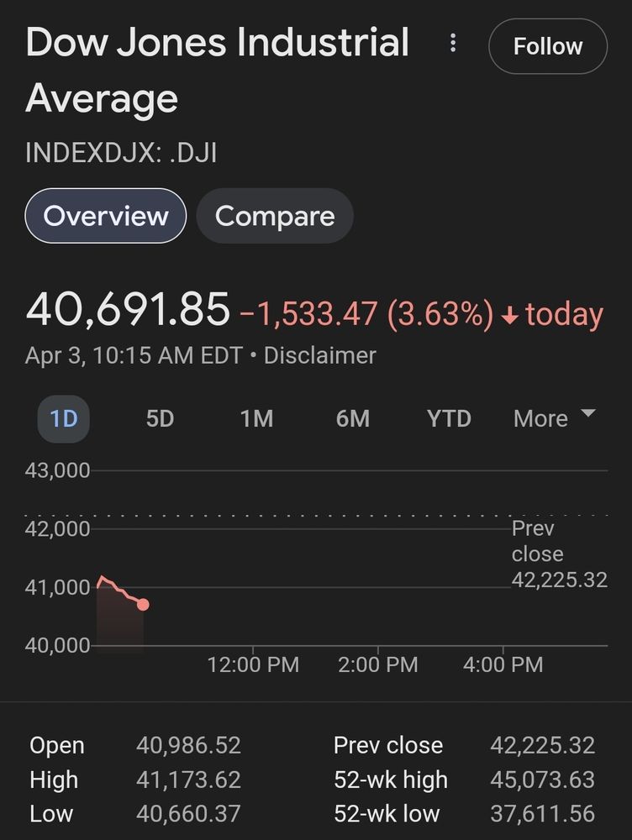
Task: Click the down arrow icon beside today
Action: coord(509,316)
